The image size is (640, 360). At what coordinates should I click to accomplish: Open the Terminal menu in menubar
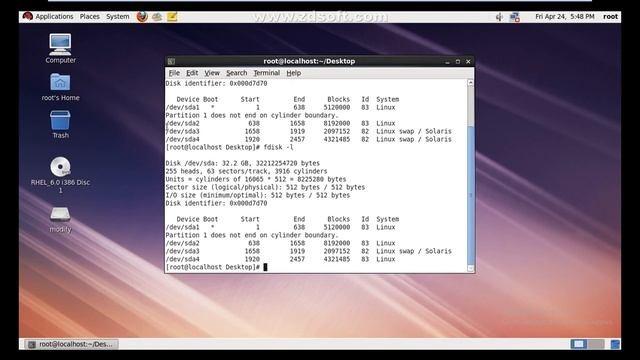coord(267,73)
